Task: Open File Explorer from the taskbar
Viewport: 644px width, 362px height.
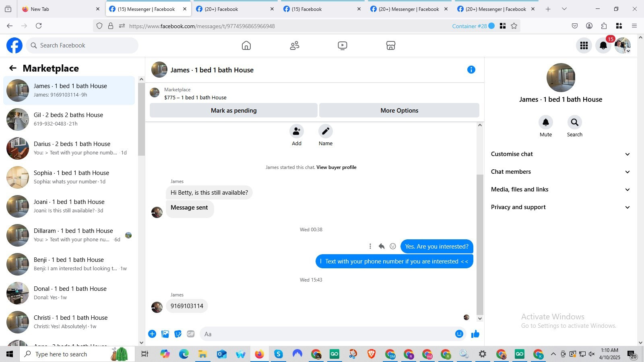Action: pyautogui.click(x=202, y=354)
